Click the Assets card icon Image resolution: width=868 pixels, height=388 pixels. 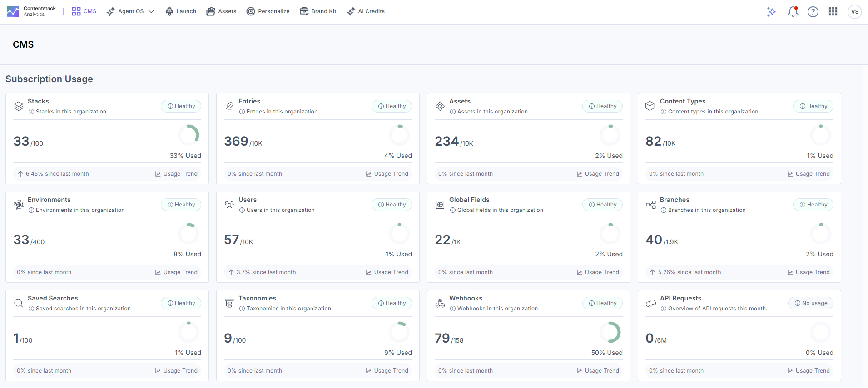tap(440, 106)
